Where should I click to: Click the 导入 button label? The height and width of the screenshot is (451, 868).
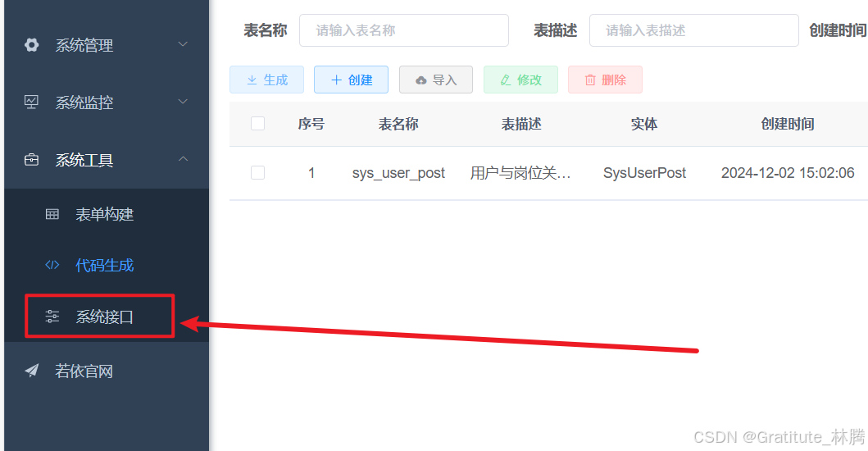click(x=444, y=80)
